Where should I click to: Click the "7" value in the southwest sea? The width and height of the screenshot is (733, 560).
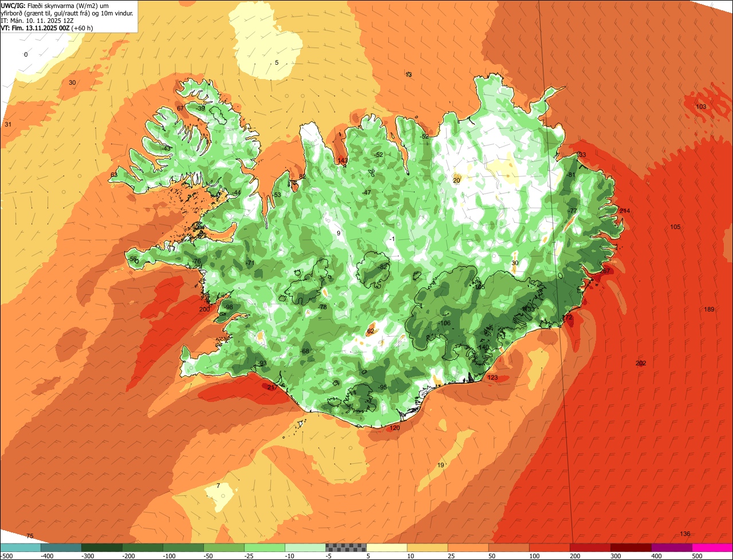[218, 486]
